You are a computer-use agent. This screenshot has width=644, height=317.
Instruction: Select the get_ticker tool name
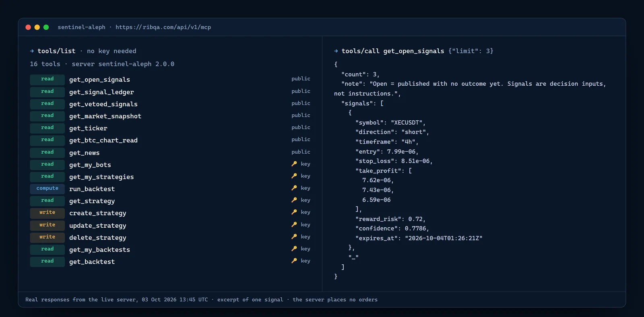(88, 128)
